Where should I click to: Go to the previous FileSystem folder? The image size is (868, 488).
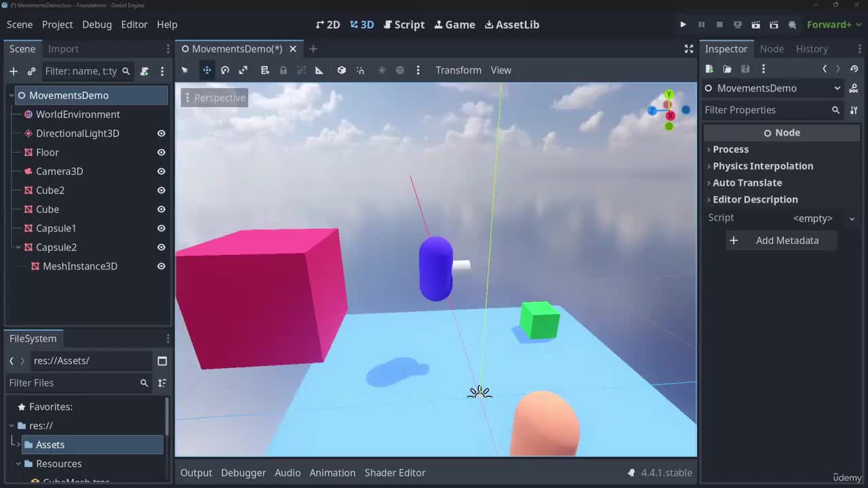[12, 361]
